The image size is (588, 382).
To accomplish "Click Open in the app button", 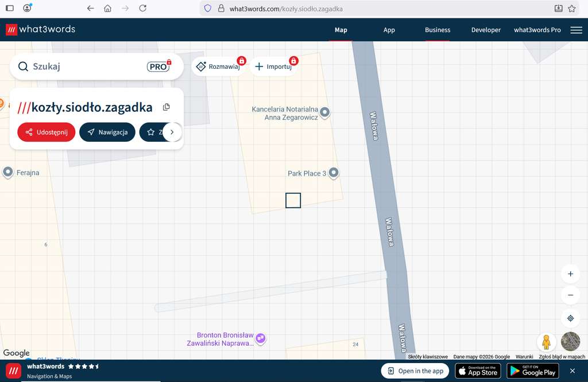I will point(415,371).
